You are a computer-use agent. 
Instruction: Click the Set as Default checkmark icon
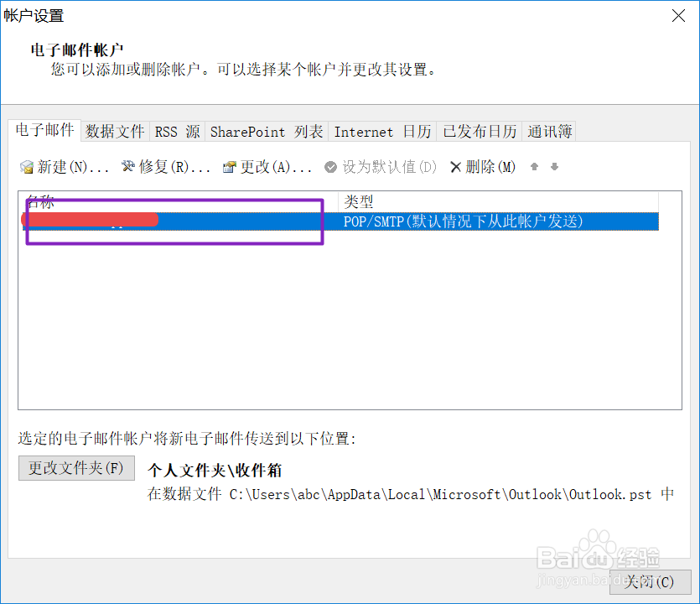click(331, 167)
